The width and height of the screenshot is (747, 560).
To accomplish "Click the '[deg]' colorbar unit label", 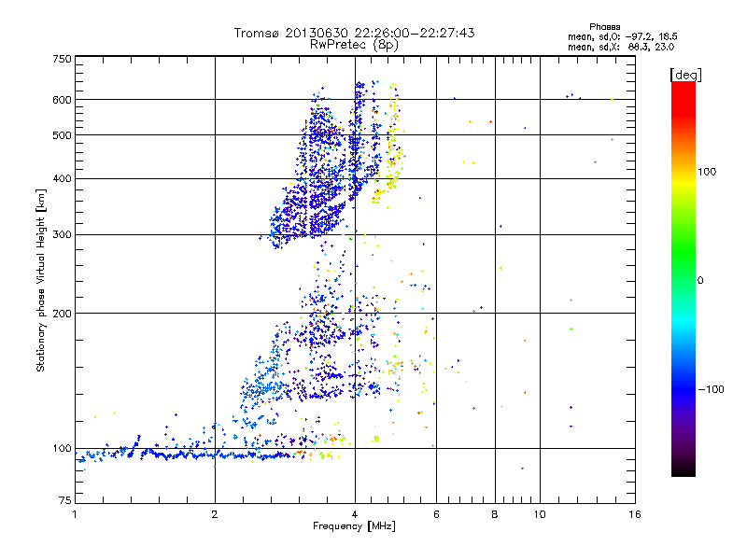I will tap(685, 75).
